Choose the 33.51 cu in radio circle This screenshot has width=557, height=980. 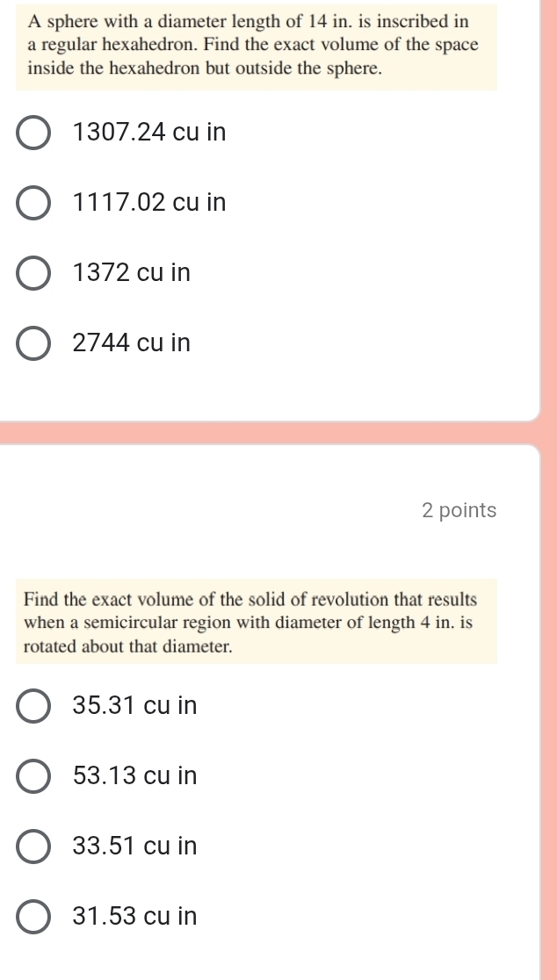(x=33, y=847)
